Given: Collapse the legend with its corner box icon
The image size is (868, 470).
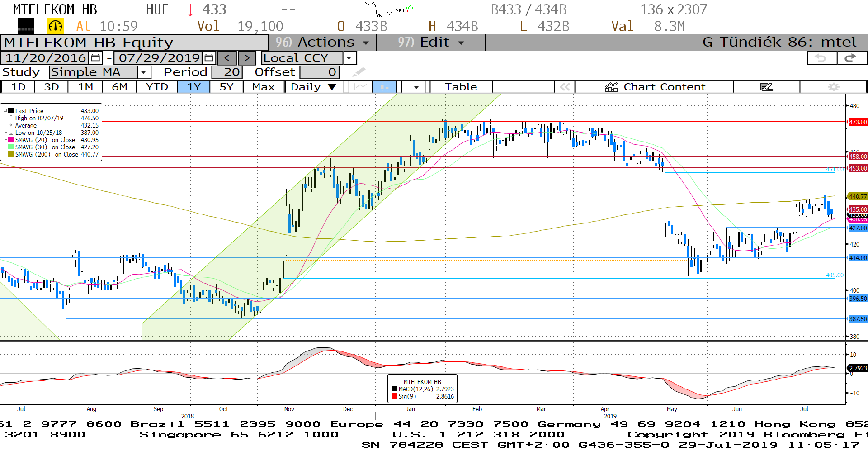Looking at the screenshot, I should (x=5, y=110).
